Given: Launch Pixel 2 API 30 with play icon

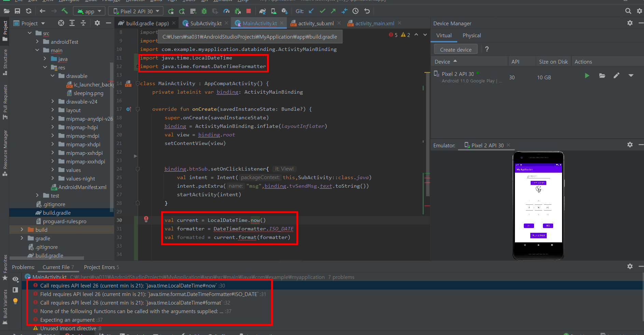Looking at the screenshot, I should click(587, 76).
